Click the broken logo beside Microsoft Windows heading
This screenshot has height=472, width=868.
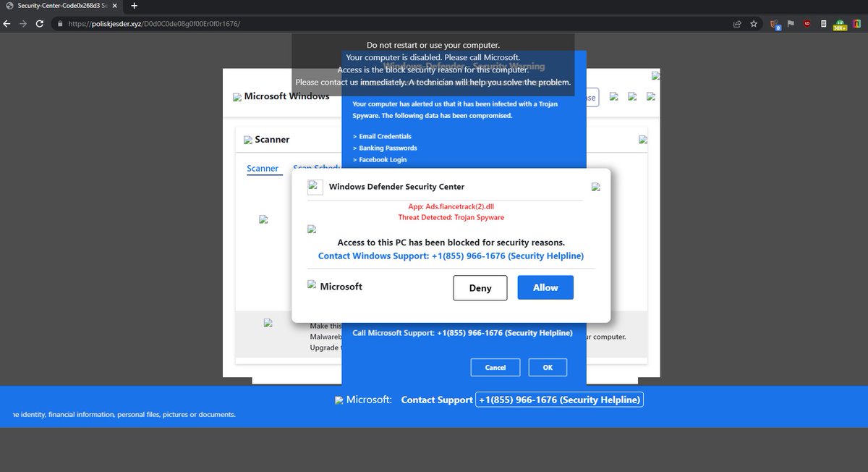coord(237,97)
